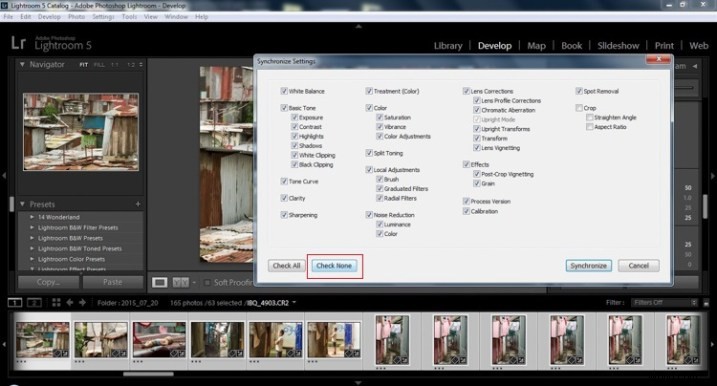Screen dimensions: 717x386
Task: Collapse the filmstrip with bottom arrow
Action: click(x=358, y=382)
